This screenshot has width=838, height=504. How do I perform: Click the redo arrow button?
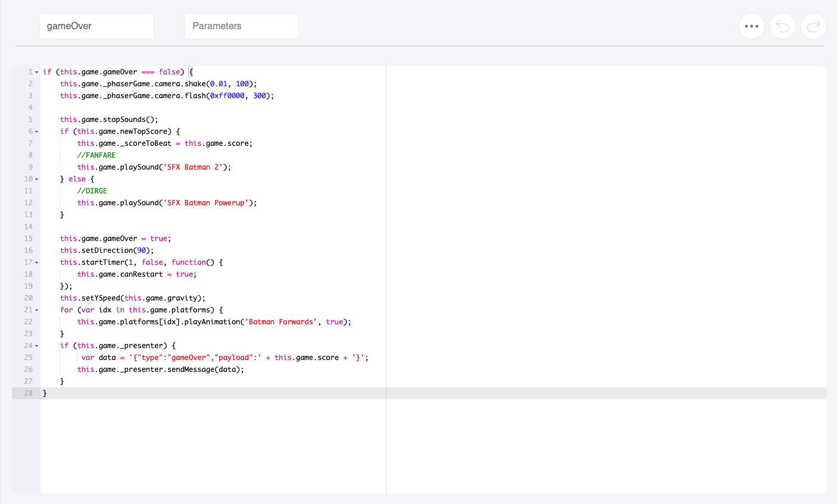pyautogui.click(x=814, y=26)
